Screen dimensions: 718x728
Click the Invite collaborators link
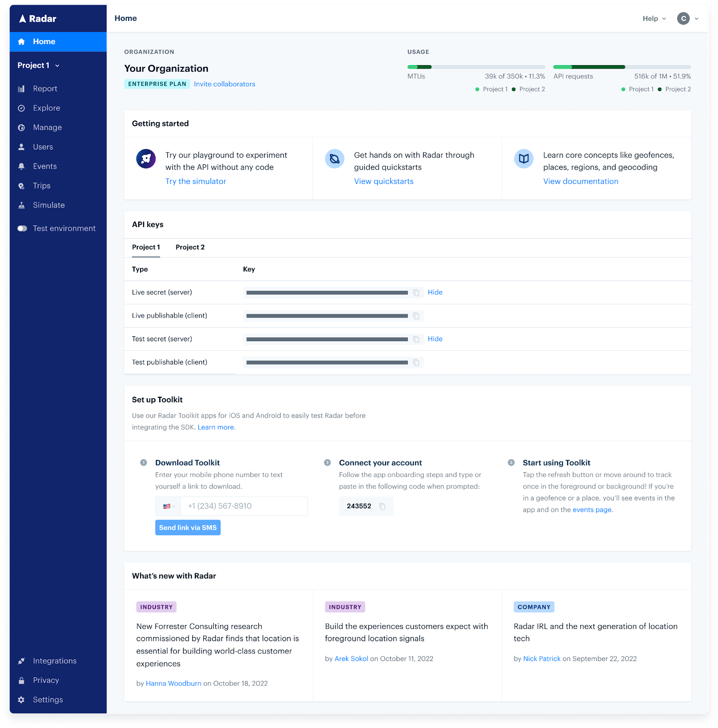point(225,84)
